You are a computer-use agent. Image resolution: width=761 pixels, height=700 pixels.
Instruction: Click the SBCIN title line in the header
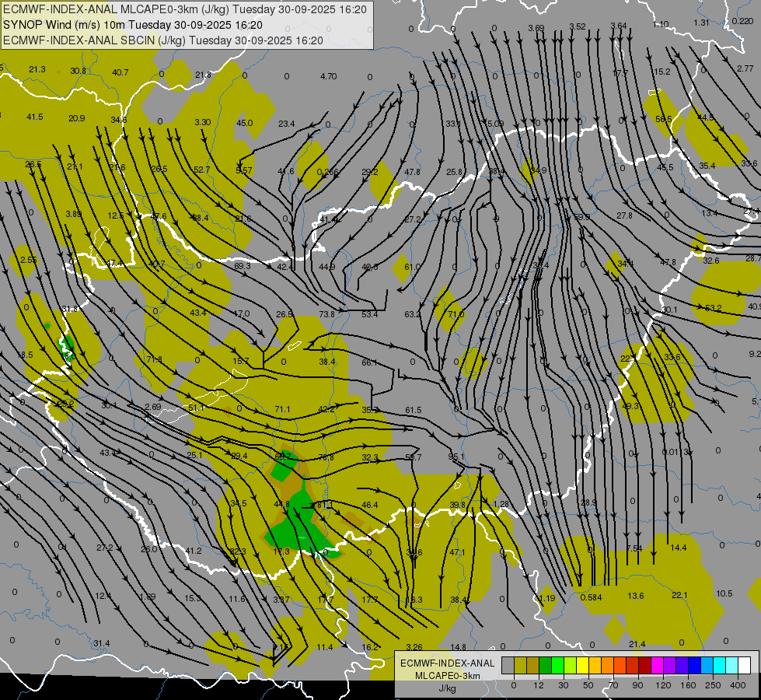point(163,40)
